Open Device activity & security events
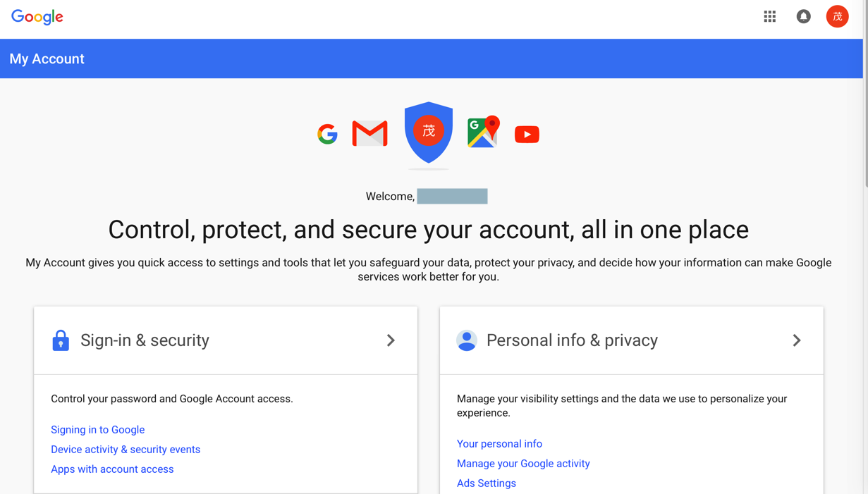868x494 pixels. 126,449
